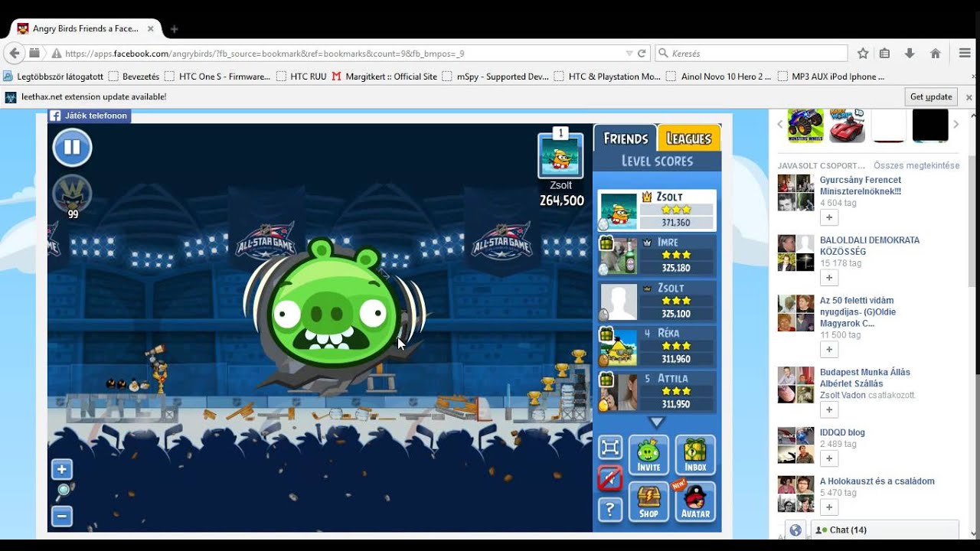
Task: Switch to the Leagues tab
Action: pyautogui.click(x=689, y=139)
